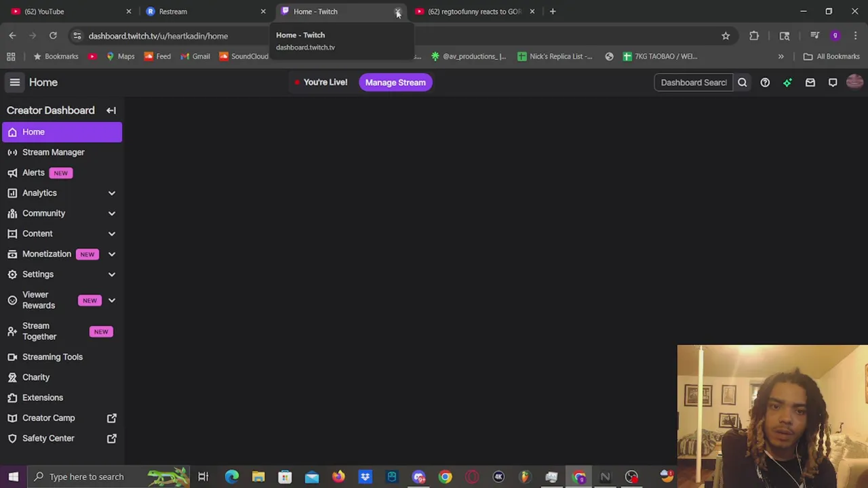Open the whispers chat bubble icon
Viewport: 868px width, 488px height.
[x=833, y=83]
